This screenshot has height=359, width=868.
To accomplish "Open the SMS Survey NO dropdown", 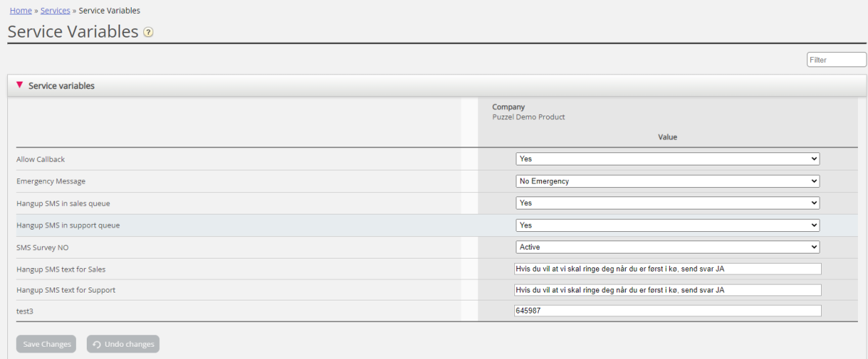I will [667, 247].
